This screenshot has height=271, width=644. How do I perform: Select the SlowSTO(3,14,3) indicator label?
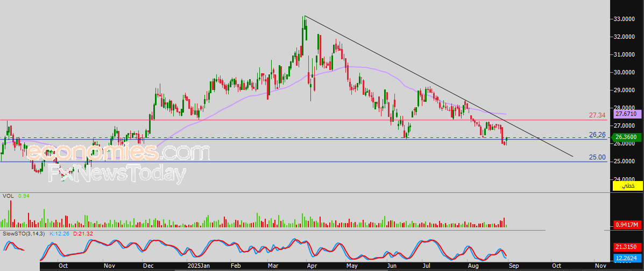click(x=25, y=234)
